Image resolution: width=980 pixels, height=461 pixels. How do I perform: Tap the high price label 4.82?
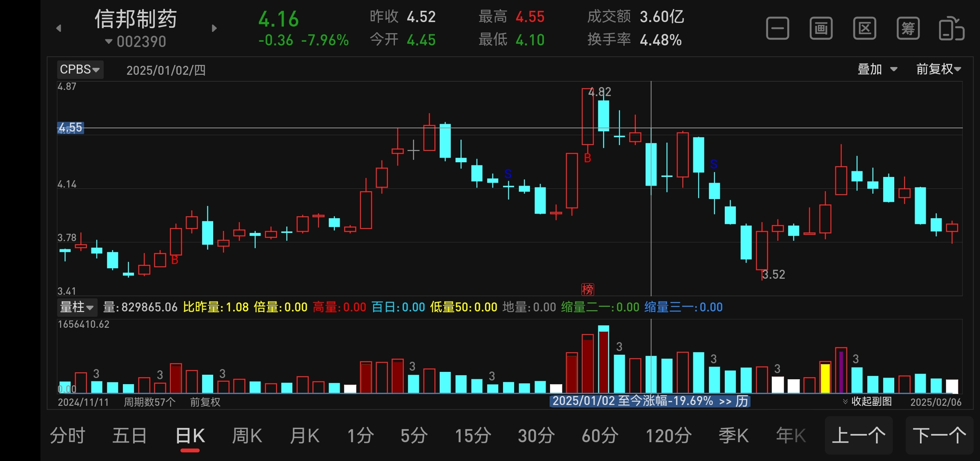tap(600, 92)
